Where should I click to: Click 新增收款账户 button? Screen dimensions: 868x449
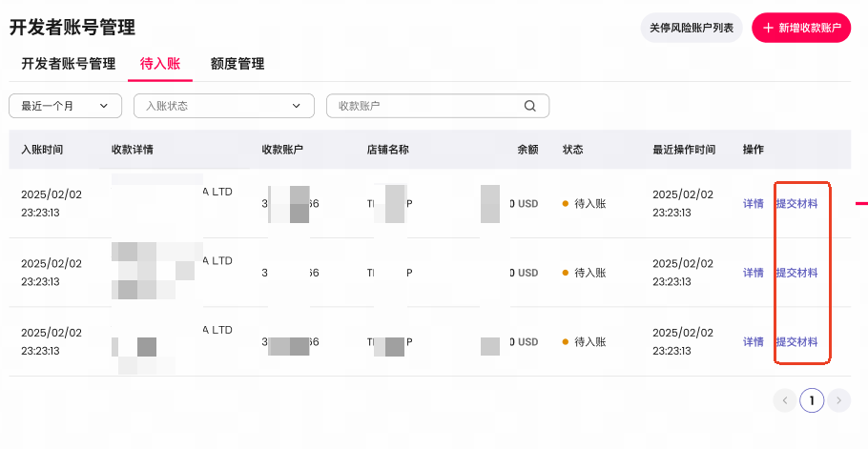coord(801,28)
